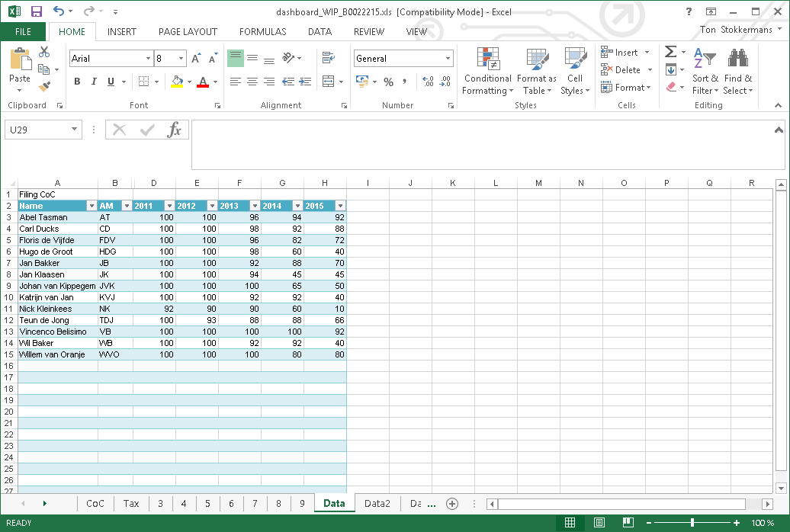Toggle Middle Align alignment
The image size is (790, 532).
click(x=252, y=58)
